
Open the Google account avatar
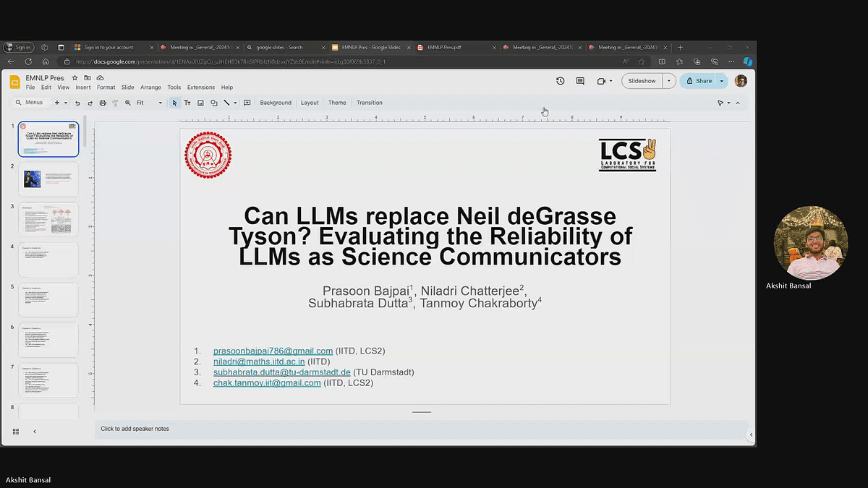(741, 81)
